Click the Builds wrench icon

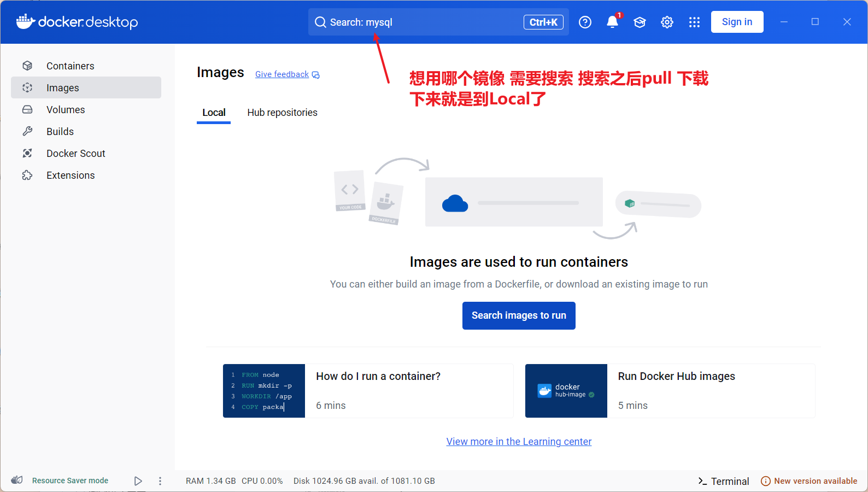27,131
